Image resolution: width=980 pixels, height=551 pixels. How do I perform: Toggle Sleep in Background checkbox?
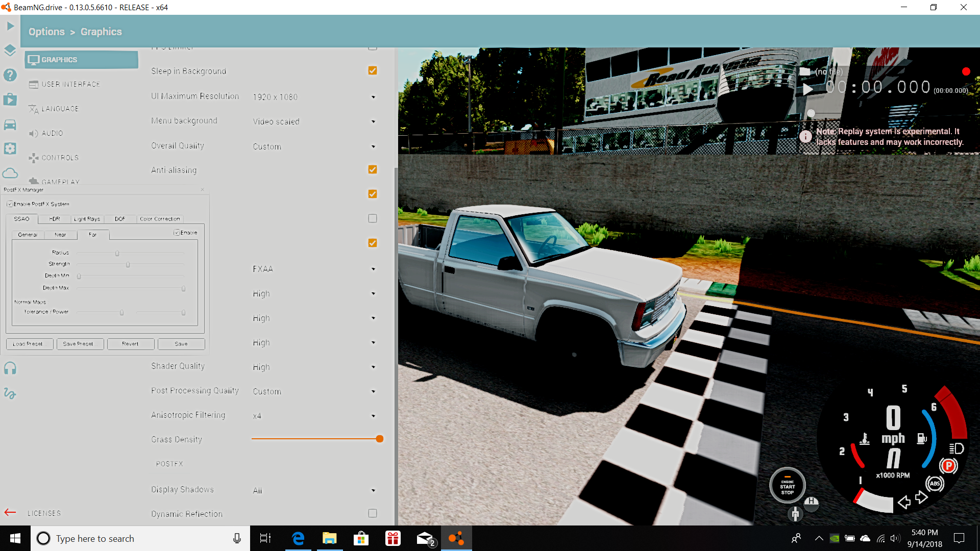(373, 70)
